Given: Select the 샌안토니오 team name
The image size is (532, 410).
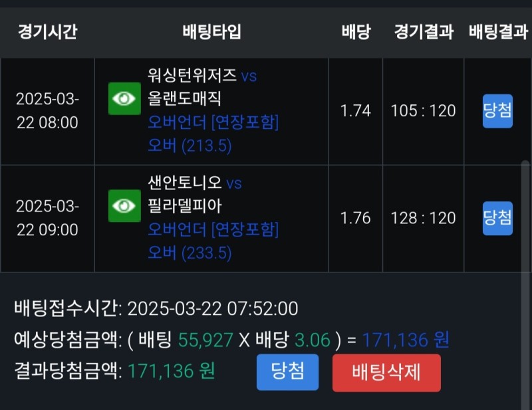Looking at the screenshot, I should click(185, 183).
